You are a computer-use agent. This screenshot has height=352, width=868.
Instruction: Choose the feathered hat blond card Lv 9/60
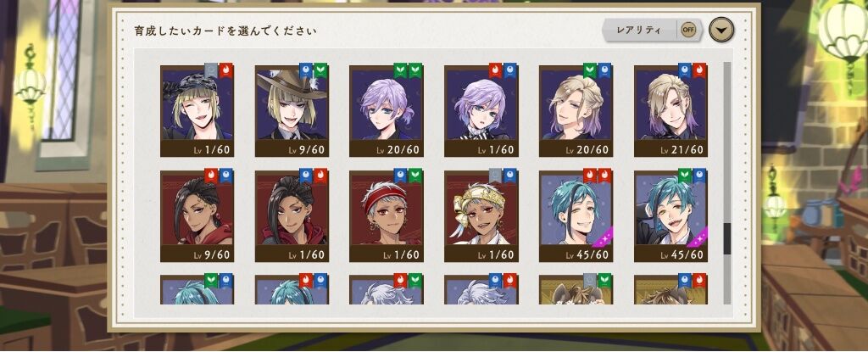click(292, 111)
